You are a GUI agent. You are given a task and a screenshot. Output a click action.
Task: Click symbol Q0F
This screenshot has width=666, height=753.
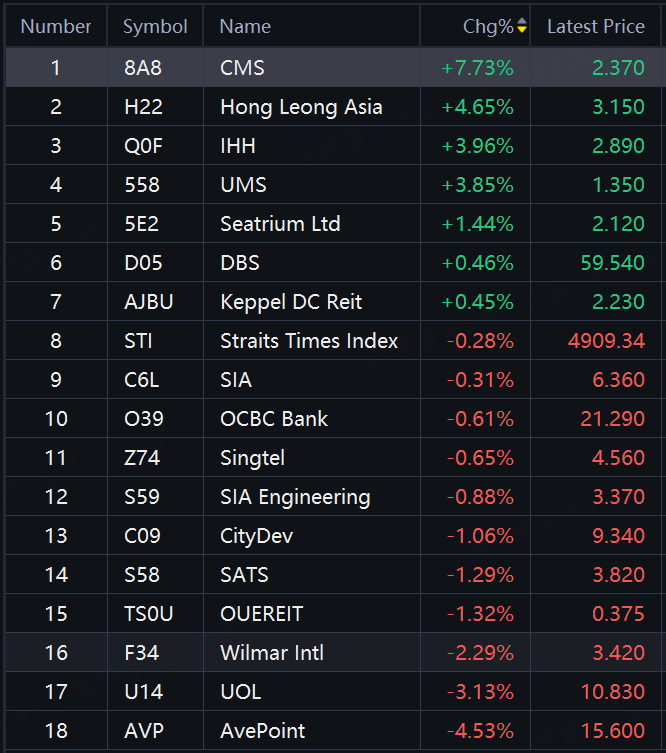(x=143, y=146)
